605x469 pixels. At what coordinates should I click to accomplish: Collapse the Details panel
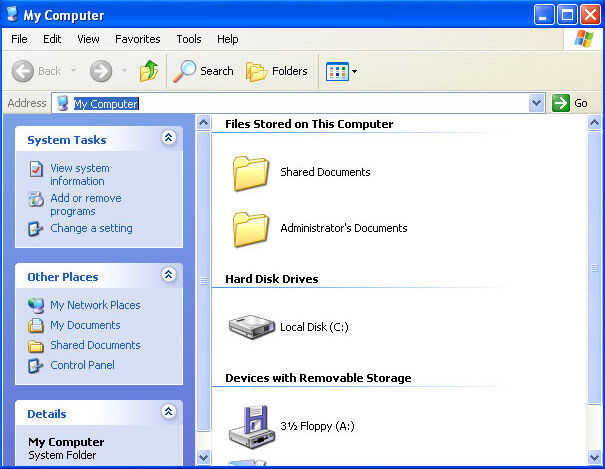pyautogui.click(x=169, y=412)
